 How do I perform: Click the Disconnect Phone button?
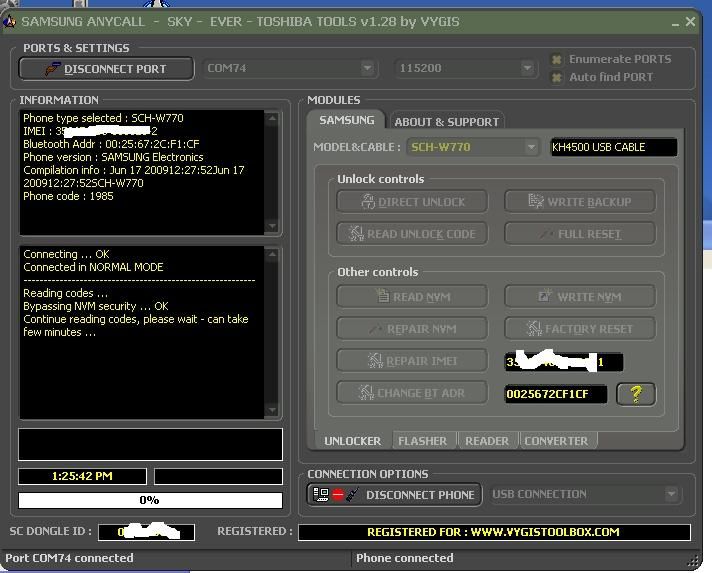pyautogui.click(x=394, y=494)
